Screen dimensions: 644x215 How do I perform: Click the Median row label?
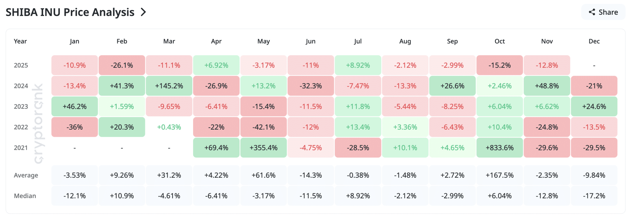(x=25, y=196)
